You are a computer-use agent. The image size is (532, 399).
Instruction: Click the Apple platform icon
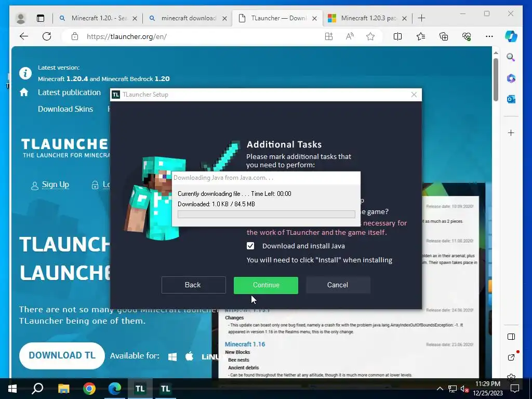189,356
